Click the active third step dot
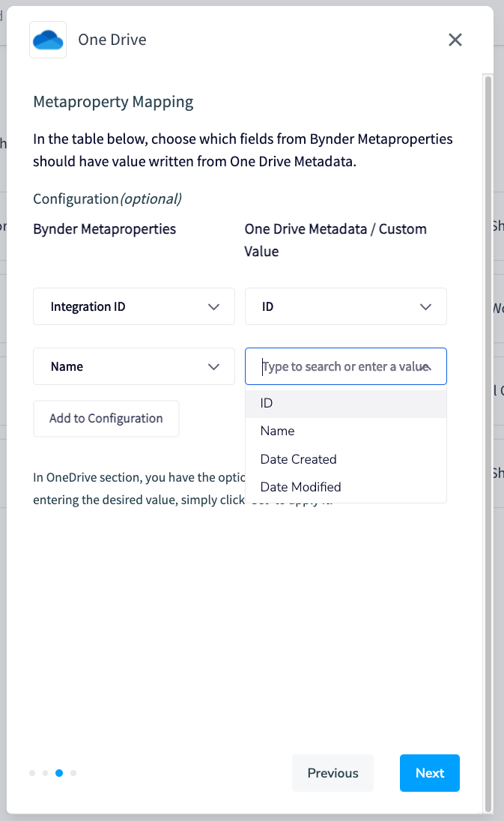Screen dimensions: 504x821 point(59,773)
